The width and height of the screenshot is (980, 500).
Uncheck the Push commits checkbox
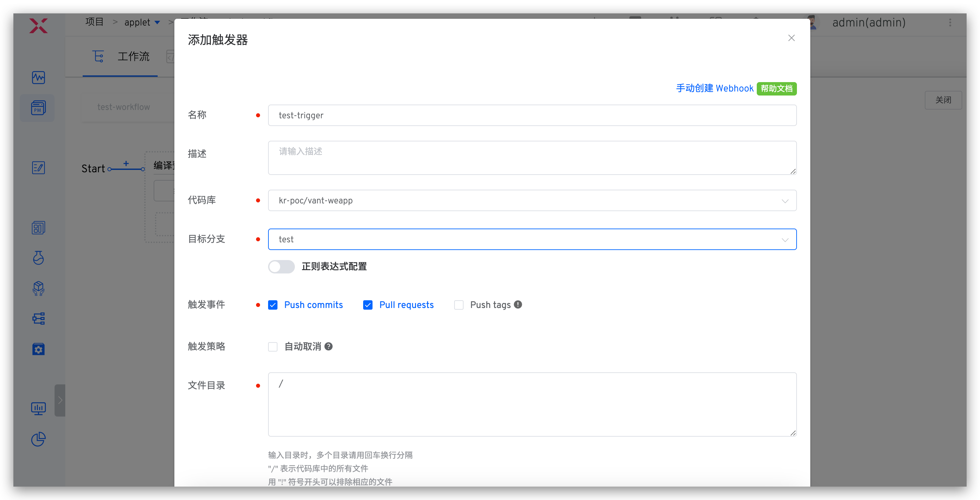273,305
